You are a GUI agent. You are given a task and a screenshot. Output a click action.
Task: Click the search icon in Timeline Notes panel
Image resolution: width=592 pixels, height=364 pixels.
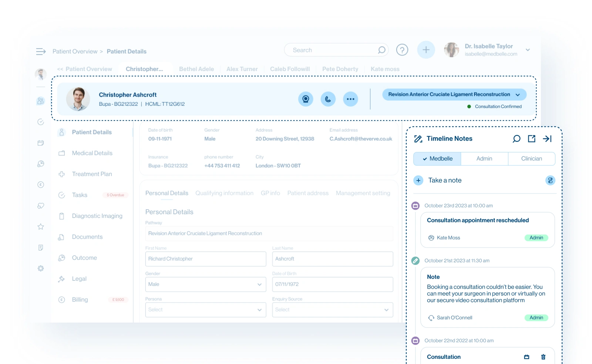[x=517, y=139]
